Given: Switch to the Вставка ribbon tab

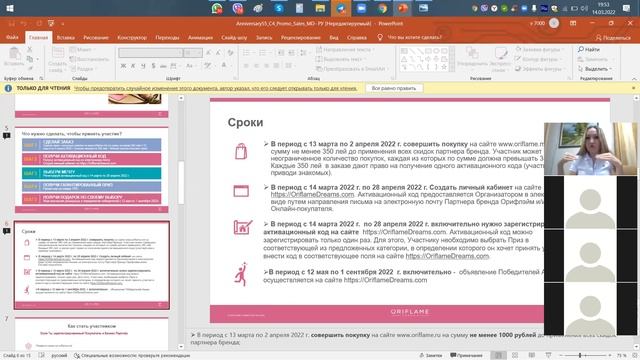Looking at the screenshot, I should 65,38.
